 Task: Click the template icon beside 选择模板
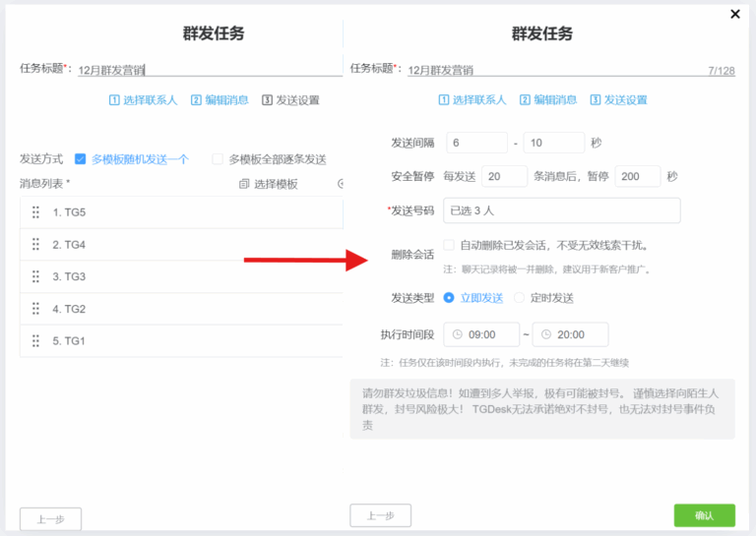[244, 184]
